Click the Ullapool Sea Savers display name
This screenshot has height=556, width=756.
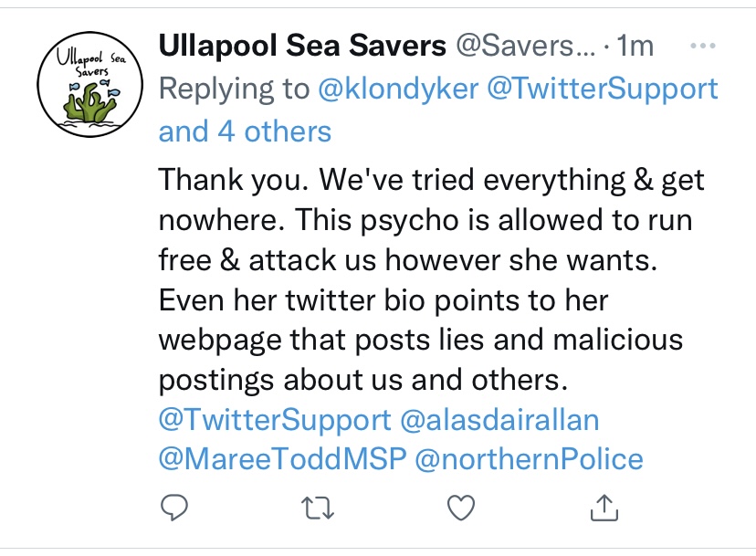click(302, 46)
